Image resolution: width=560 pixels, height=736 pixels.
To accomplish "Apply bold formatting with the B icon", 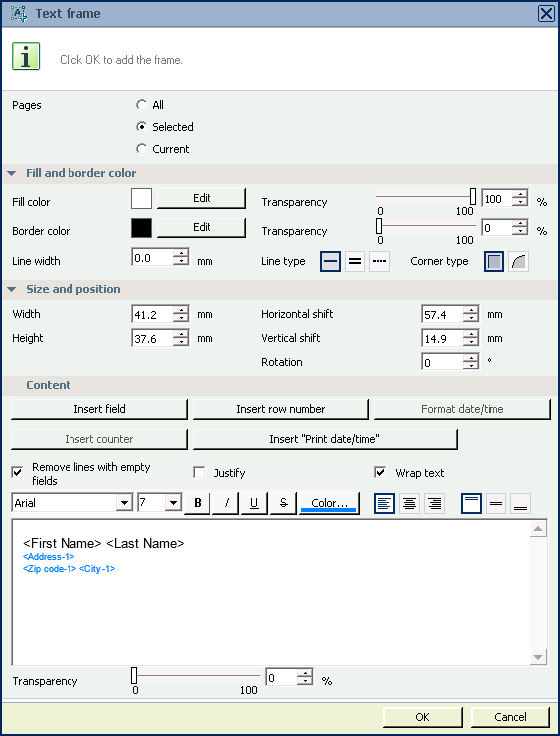I will click(198, 503).
